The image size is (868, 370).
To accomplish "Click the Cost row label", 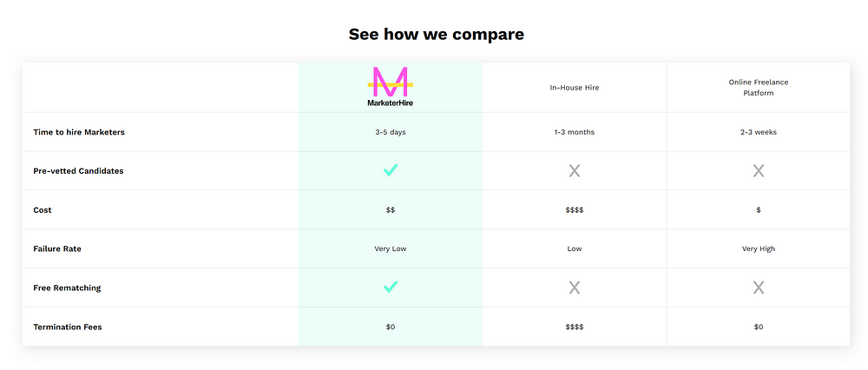I will pos(42,210).
